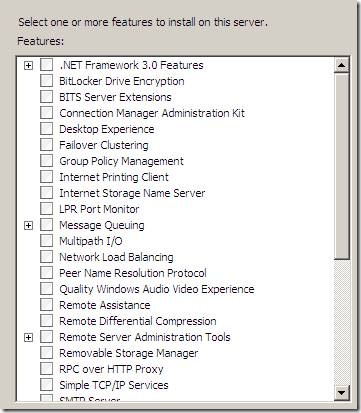Tick the RPC over HTTP Proxy checkbox

[46, 369]
